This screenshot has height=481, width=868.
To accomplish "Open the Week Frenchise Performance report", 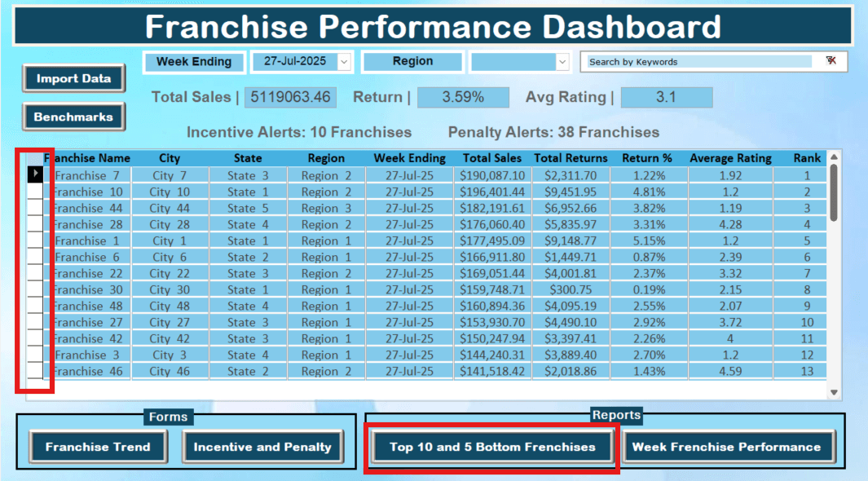I will [x=728, y=447].
